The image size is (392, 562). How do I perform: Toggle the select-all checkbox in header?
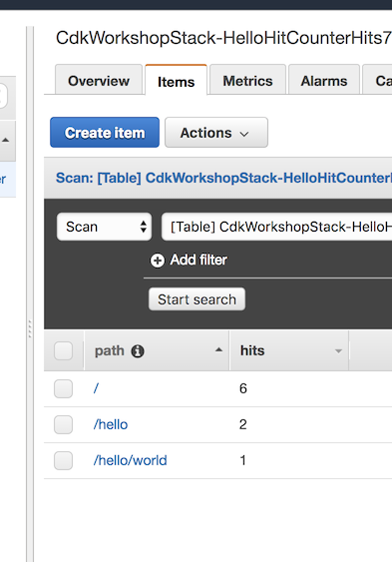click(64, 351)
